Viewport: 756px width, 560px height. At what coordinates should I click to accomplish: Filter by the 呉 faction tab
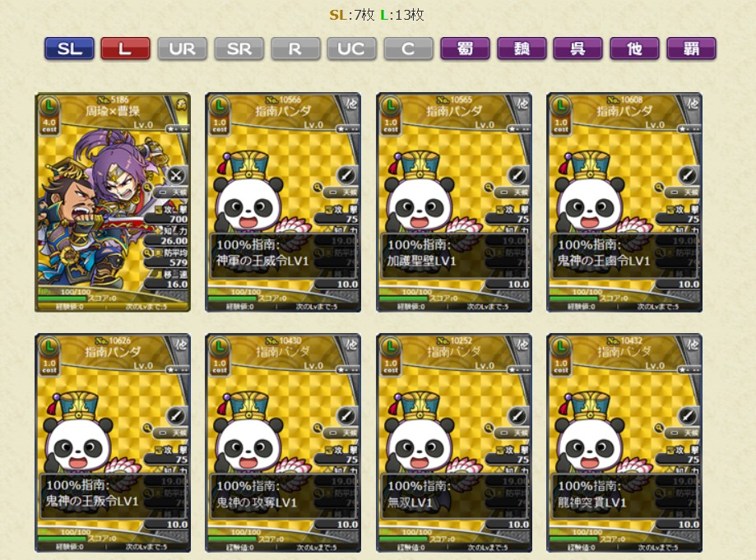578,49
